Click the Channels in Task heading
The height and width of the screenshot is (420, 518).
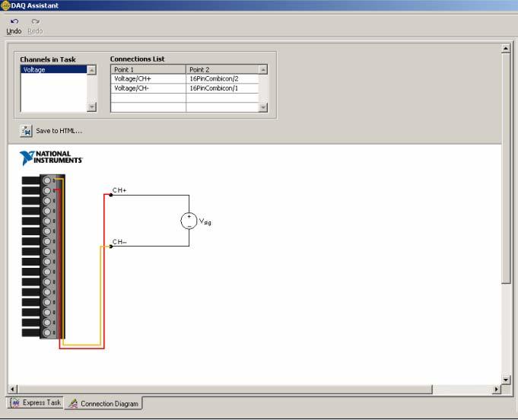pyautogui.click(x=48, y=59)
